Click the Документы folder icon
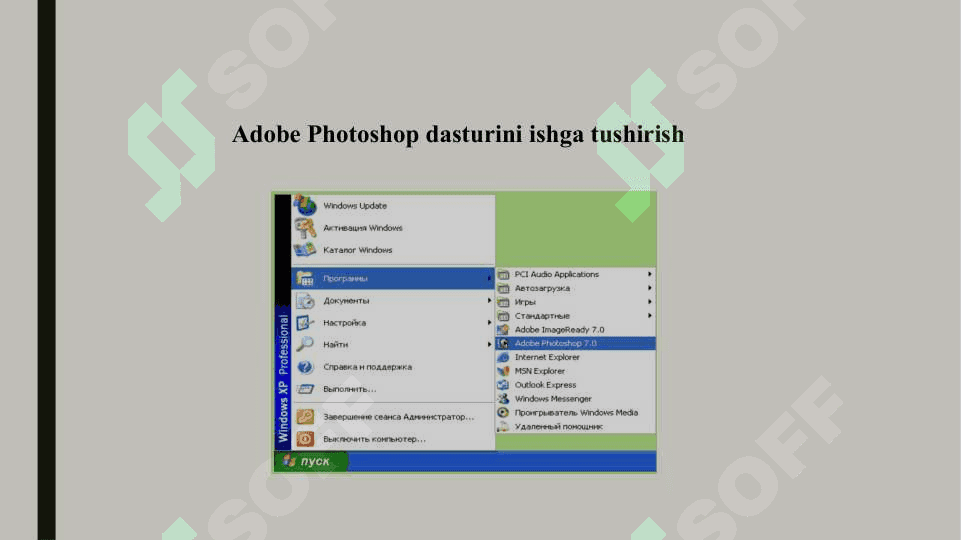Screen dimensions: 961x540 305,300
